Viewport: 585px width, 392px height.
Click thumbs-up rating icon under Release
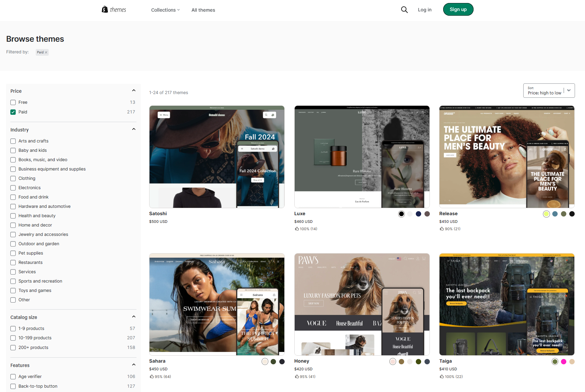tap(442, 229)
